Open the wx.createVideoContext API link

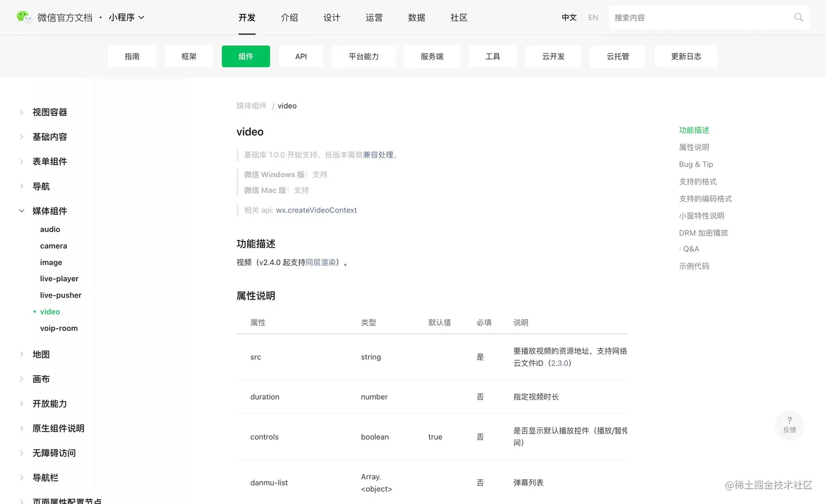tap(316, 210)
